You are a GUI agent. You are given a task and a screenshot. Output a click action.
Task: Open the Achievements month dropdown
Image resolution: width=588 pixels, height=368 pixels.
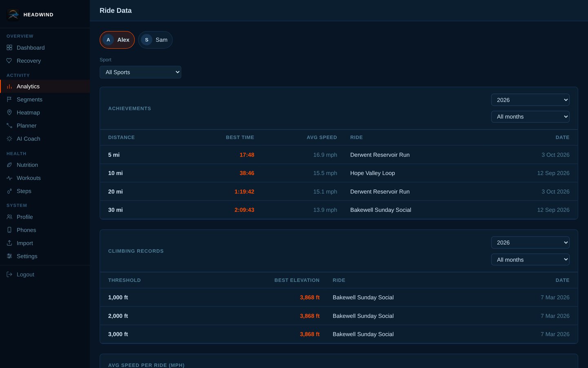tap(530, 117)
